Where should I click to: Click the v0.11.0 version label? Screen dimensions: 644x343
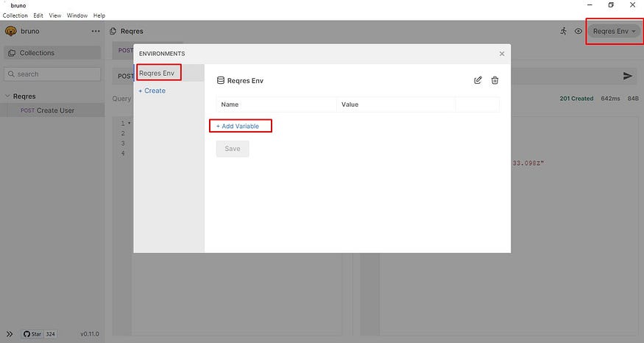90,334
